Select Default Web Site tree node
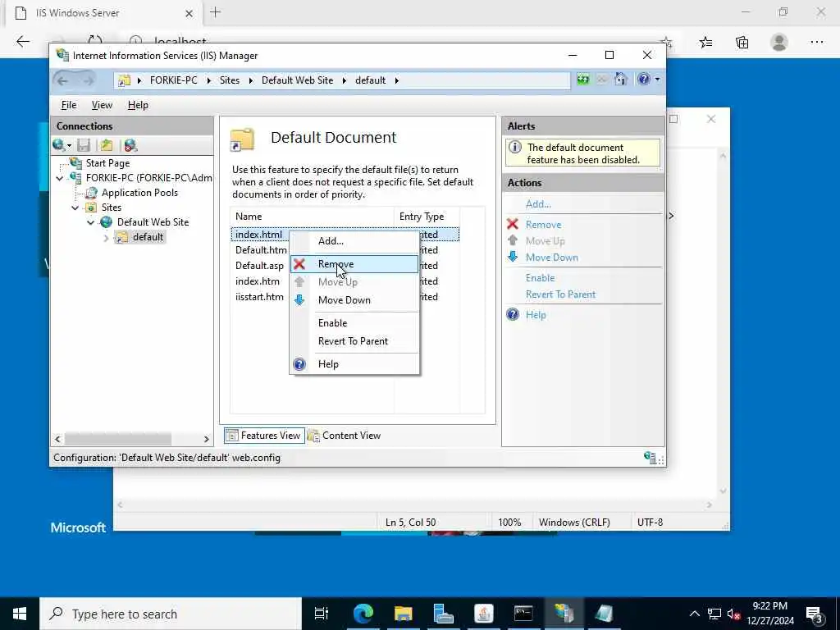 pyautogui.click(x=153, y=222)
